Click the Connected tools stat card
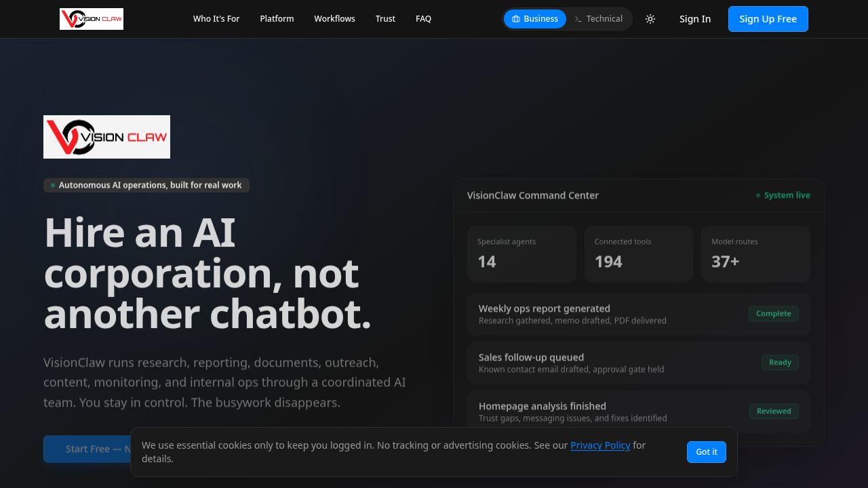868x488 pixels. point(638,253)
